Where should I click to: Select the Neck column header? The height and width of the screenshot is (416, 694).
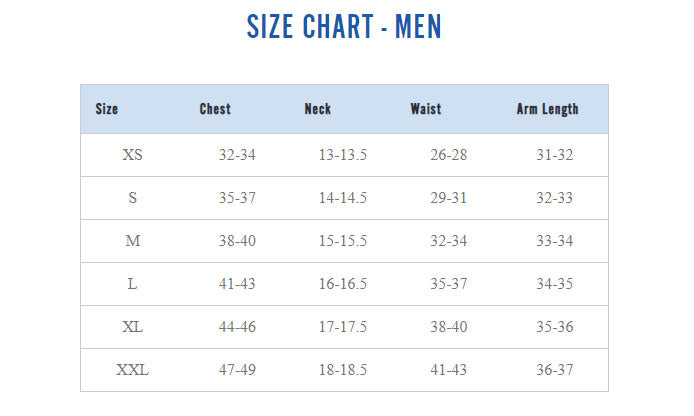click(x=318, y=109)
